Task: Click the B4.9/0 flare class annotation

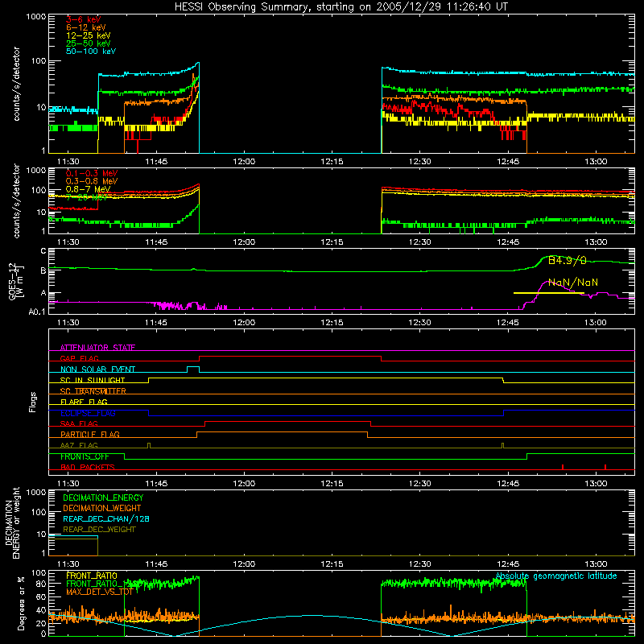Action: coord(568,260)
